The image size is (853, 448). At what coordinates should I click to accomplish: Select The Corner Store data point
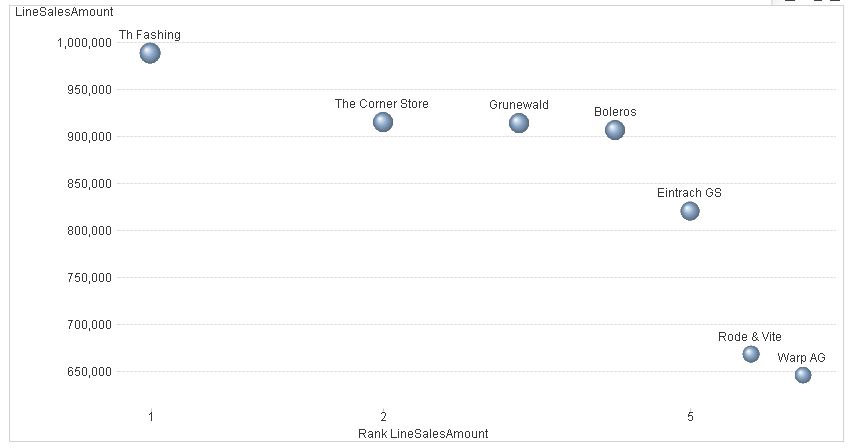[x=383, y=122]
